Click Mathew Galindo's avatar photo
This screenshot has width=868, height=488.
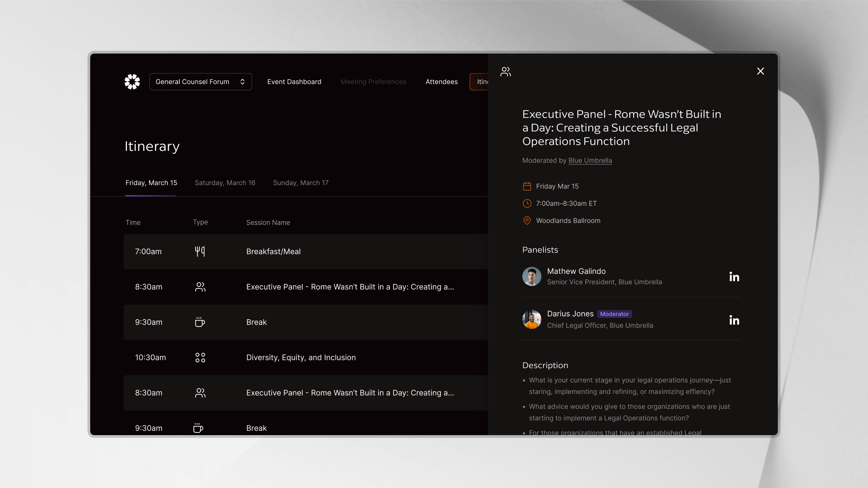[532, 277]
